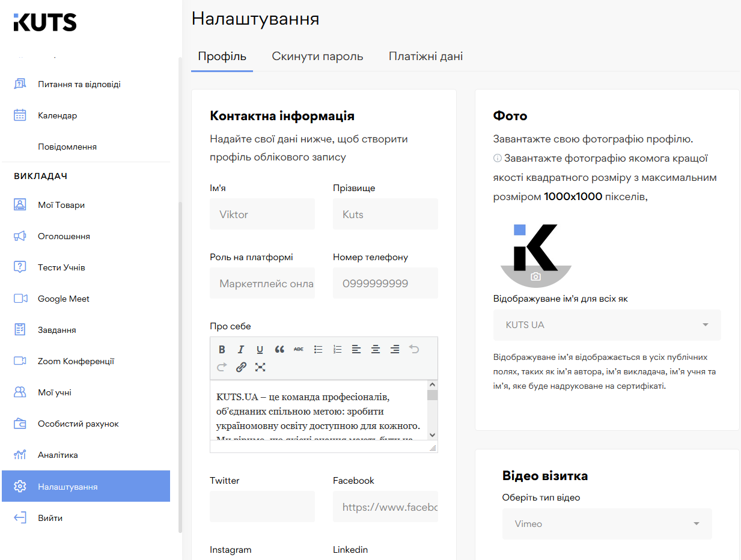741x560 pixels.
Task: Click the Facebook URL input field
Action: [385, 507]
